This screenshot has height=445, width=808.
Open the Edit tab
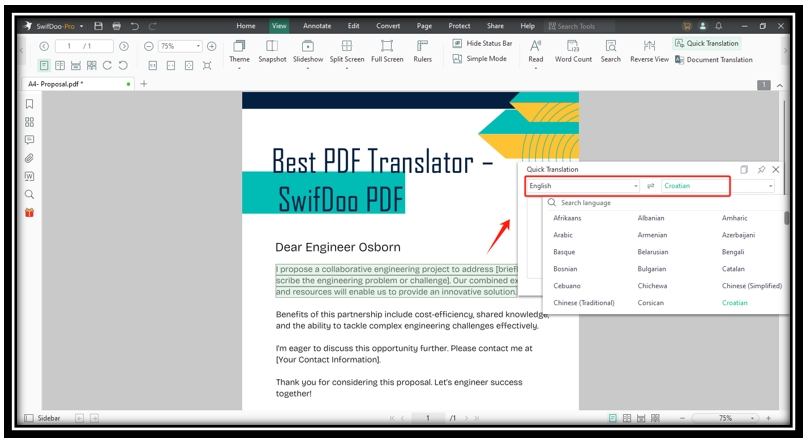pyautogui.click(x=354, y=26)
